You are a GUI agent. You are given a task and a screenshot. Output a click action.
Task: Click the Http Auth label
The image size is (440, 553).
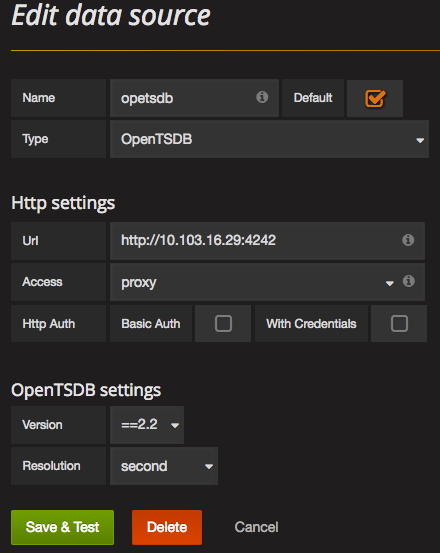(x=49, y=323)
